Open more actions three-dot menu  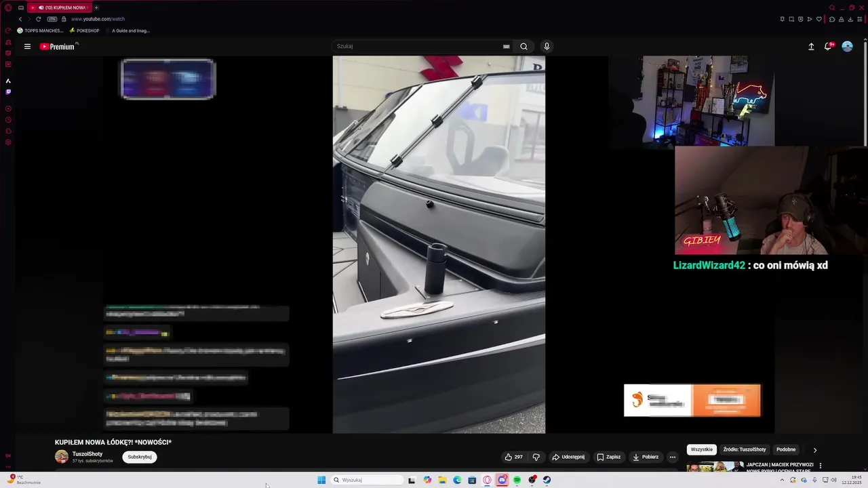tap(673, 457)
